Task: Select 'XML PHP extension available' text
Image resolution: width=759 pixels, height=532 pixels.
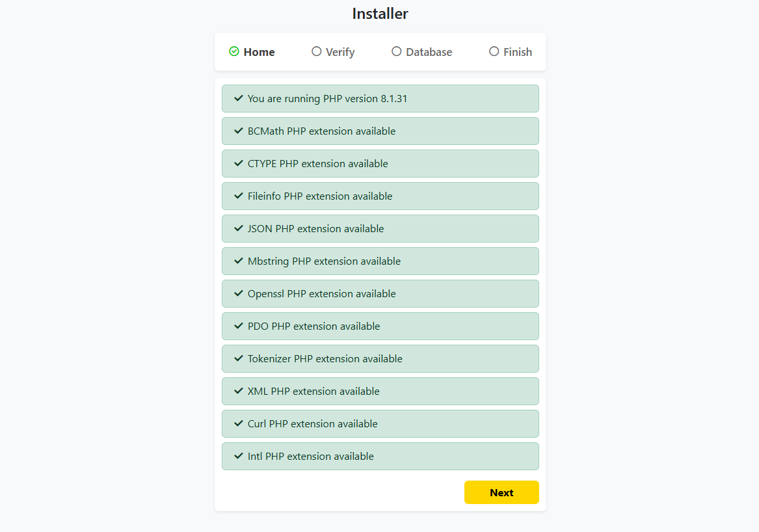Action: [313, 391]
